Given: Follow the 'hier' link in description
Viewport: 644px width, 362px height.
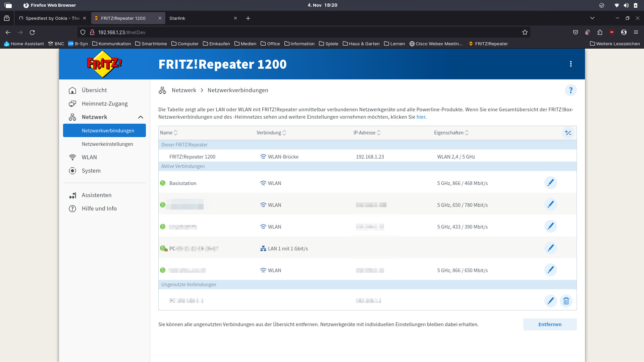Looking at the screenshot, I should [421, 117].
